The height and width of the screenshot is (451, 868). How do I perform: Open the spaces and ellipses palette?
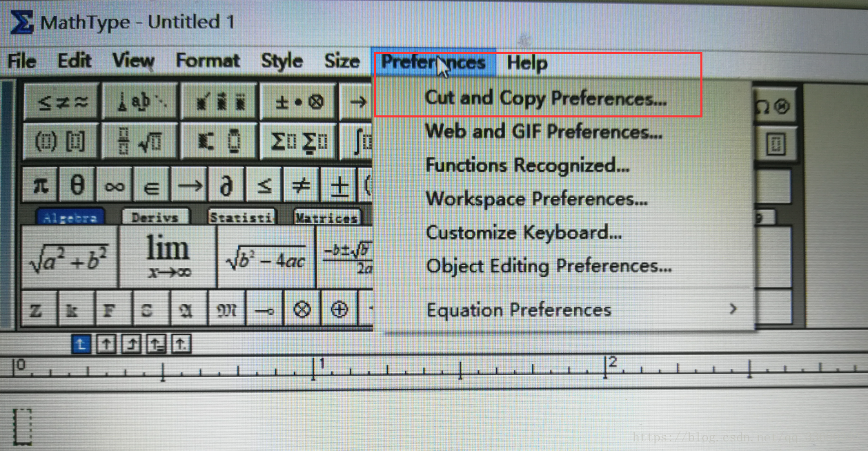[141, 102]
